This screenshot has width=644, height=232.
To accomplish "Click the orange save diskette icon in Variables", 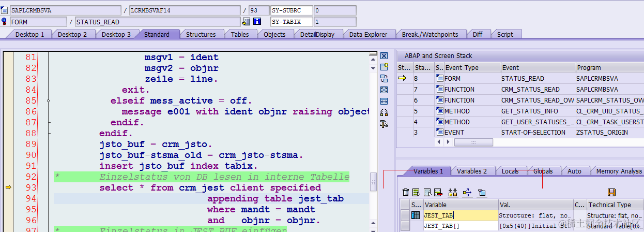I will point(611,193).
